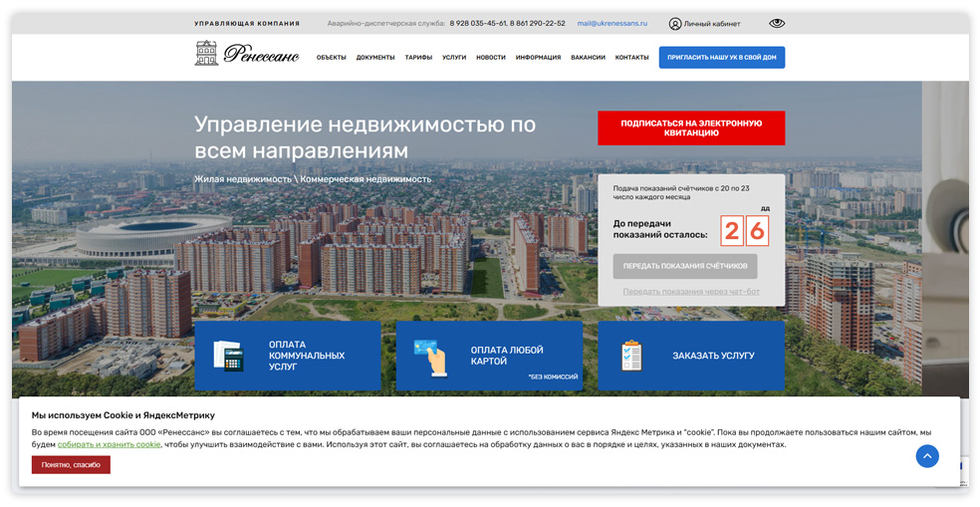980x507 pixels.
Task: Open the Объекты menu item
Action: pos(331,58)
